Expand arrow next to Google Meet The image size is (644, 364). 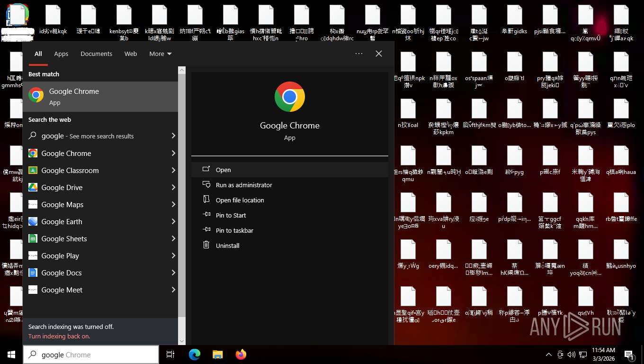(173, 290)
